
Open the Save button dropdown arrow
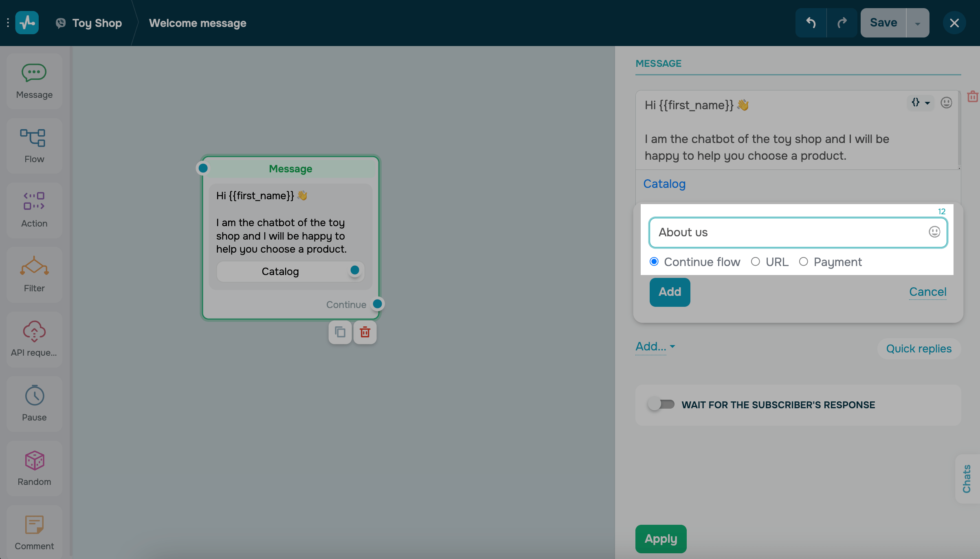coord(917,23)
